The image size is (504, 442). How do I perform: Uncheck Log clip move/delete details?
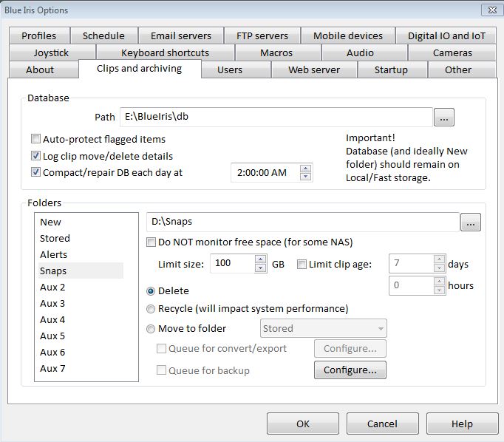point(35,156)
